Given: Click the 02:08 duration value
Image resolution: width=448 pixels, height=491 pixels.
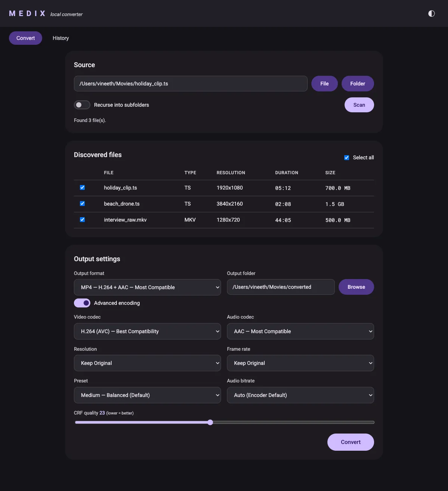Looking at the screenshot, I should [x=283, y=204].
